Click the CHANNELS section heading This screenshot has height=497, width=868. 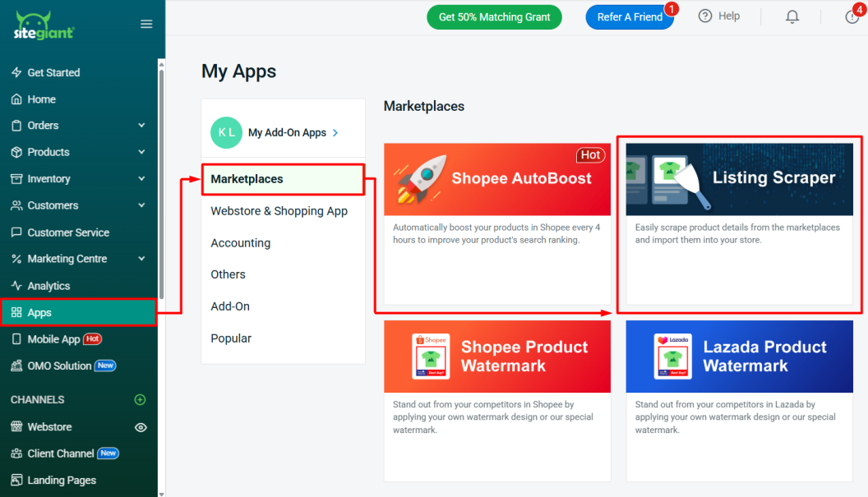click(x=38, y=399)
